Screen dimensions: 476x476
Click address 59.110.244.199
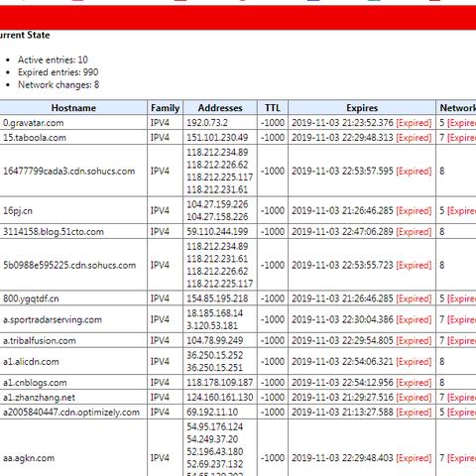217,232
